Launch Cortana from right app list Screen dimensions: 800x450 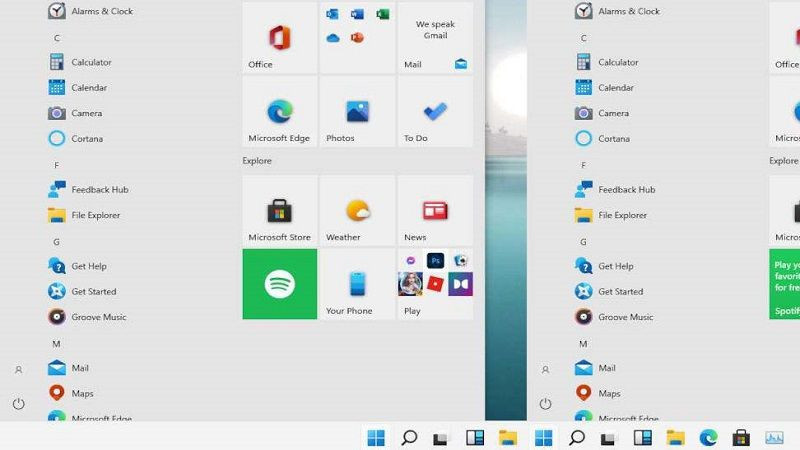603,138
